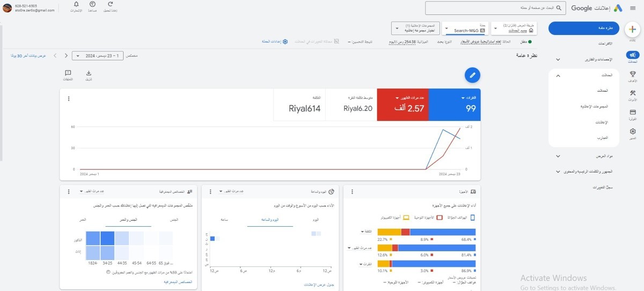
Task: Open the date range dropdown for December 2024
Action: [98, 55]
